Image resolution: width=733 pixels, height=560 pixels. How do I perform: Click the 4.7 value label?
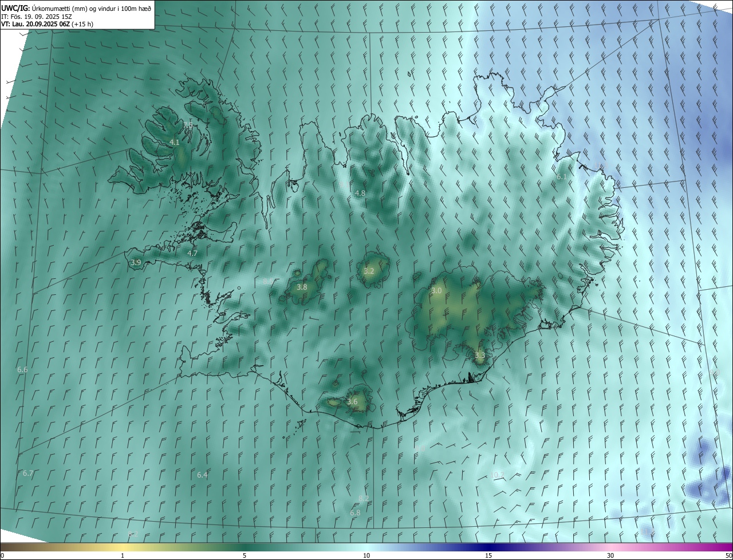tap(192, 253)
